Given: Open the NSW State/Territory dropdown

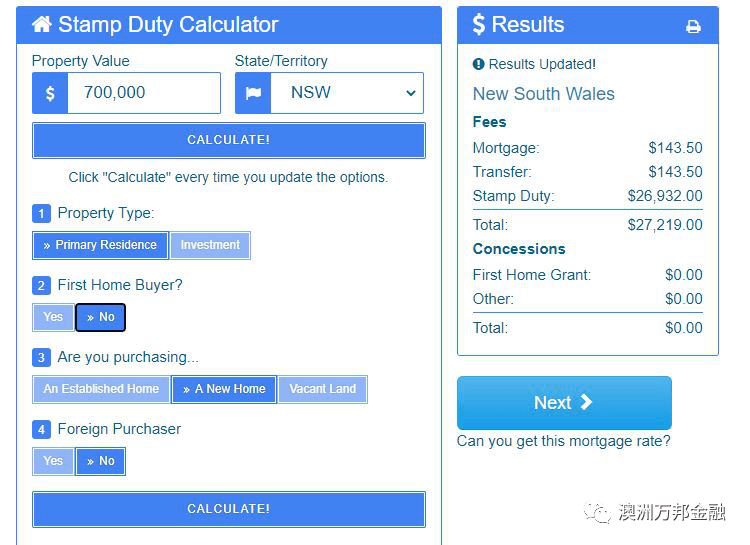Looking at the screenshot, I should click(347, 93).
